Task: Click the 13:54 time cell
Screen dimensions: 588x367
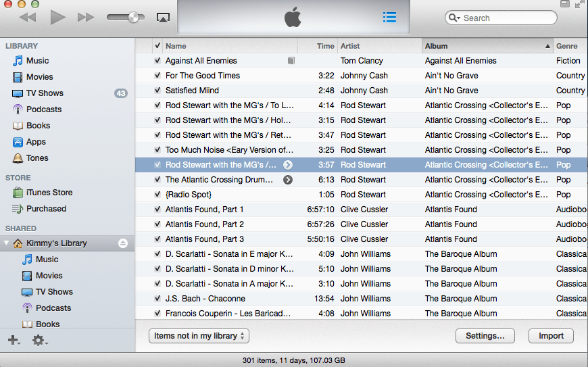Action: tap(324, 299)
